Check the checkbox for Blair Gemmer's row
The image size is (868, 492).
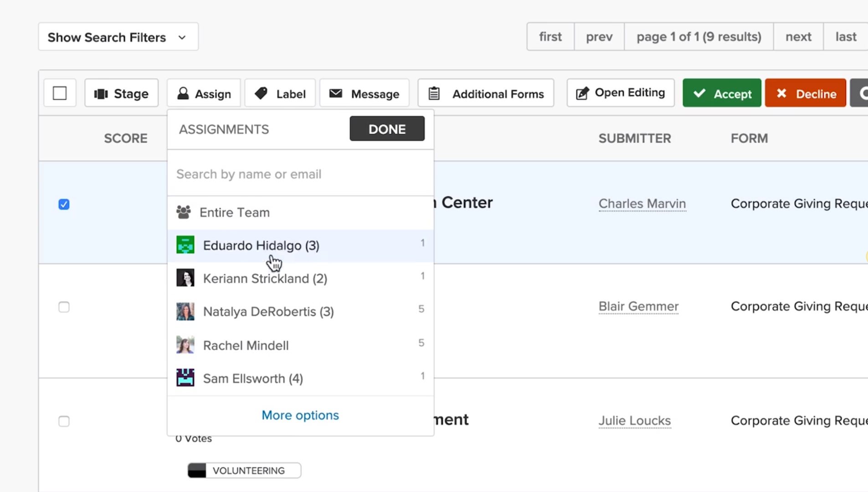point(64,307)
